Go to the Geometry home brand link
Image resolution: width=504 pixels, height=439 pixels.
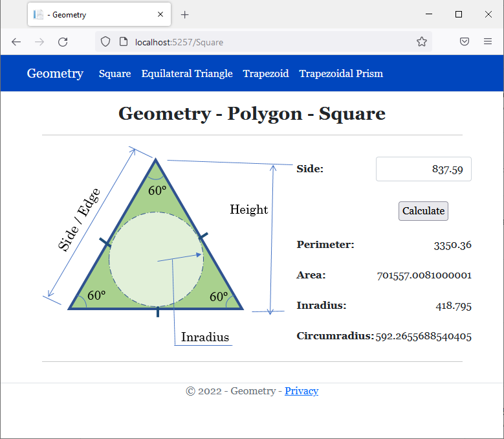click(x=55, y=73)
